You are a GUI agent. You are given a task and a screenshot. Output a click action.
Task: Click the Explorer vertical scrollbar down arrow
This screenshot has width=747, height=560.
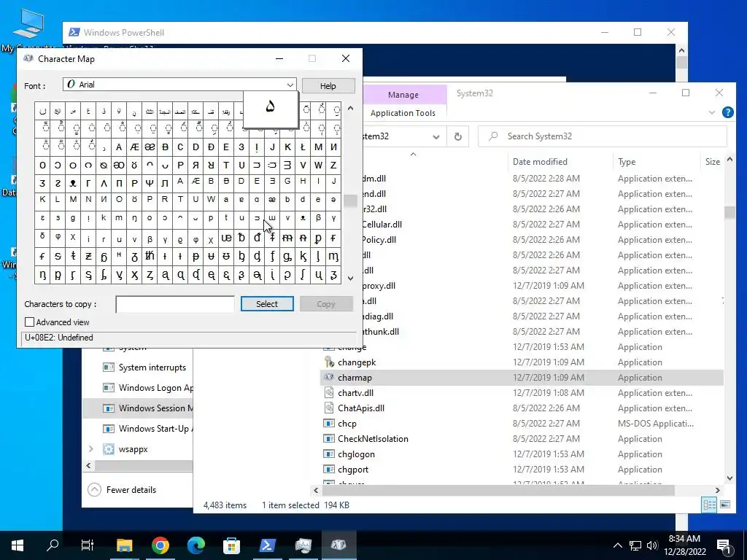point(729,478)
